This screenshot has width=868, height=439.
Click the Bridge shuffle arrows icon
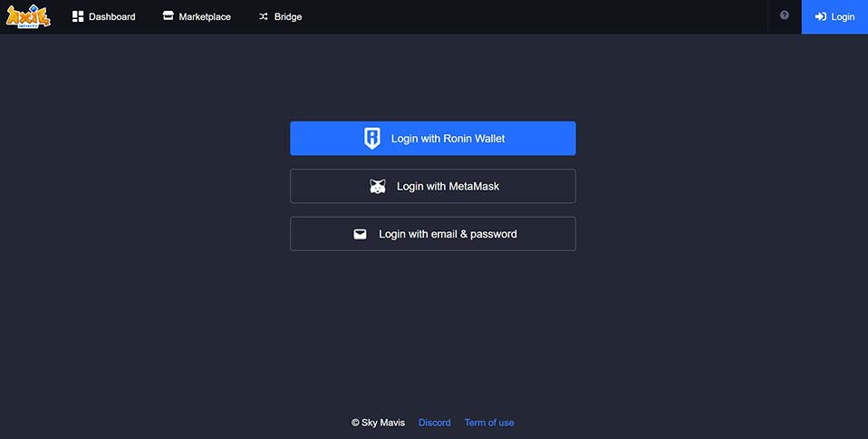pos(264,16)
